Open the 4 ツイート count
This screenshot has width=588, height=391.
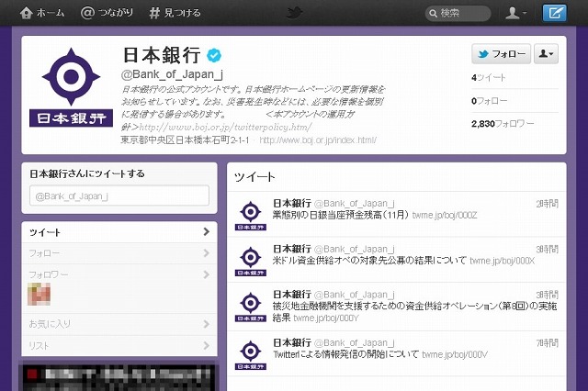point(488,77)
